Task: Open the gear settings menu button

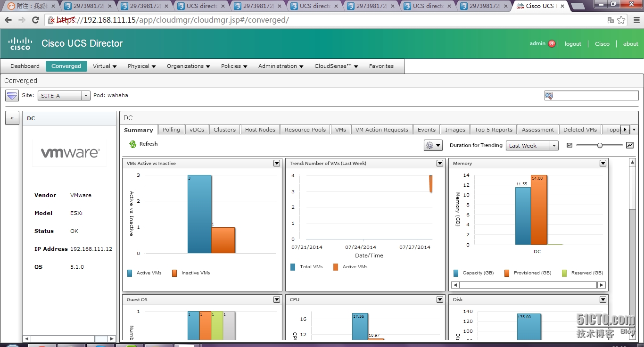Action: [433, 145]
